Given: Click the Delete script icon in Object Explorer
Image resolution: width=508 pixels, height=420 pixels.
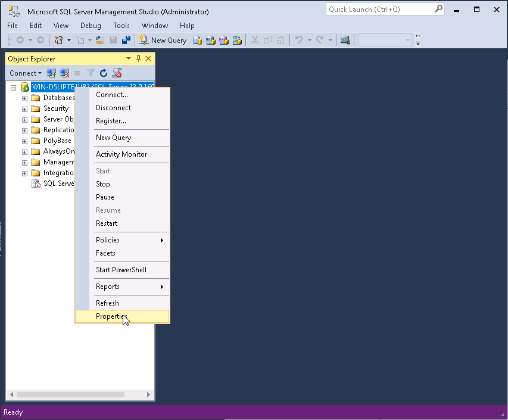Looking at the screenshot, I should 117,73.
